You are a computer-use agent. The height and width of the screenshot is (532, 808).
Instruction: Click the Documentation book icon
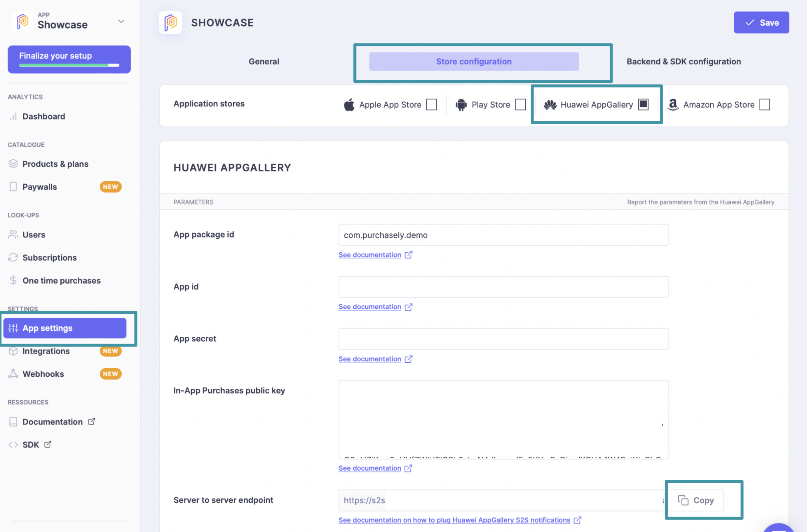pyautogui.click(x=13, y=422)
